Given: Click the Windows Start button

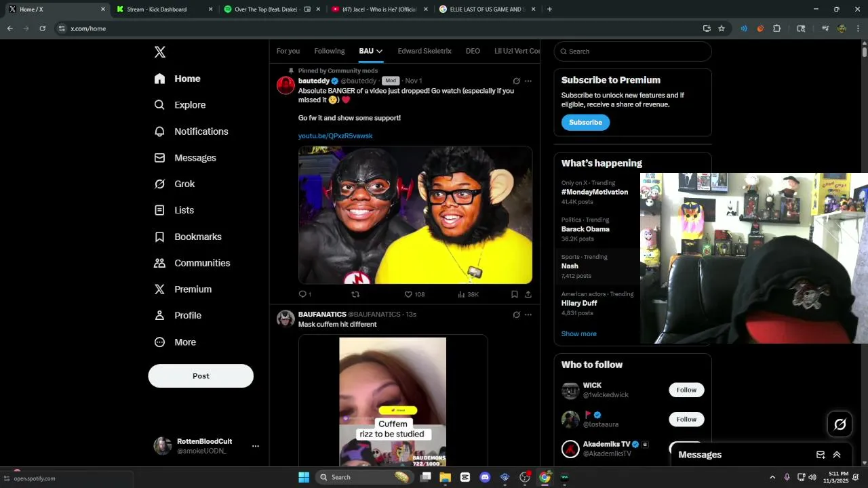Looking at the screenshot, I should pyautogui.click(x=303, y=477).
